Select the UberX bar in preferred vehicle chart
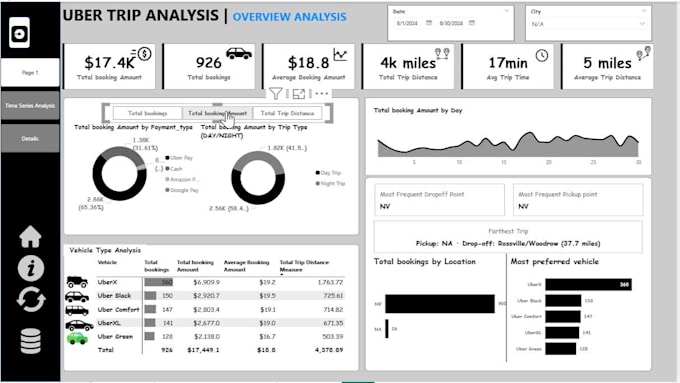The image size is (680, 383). tap(588, 285)
